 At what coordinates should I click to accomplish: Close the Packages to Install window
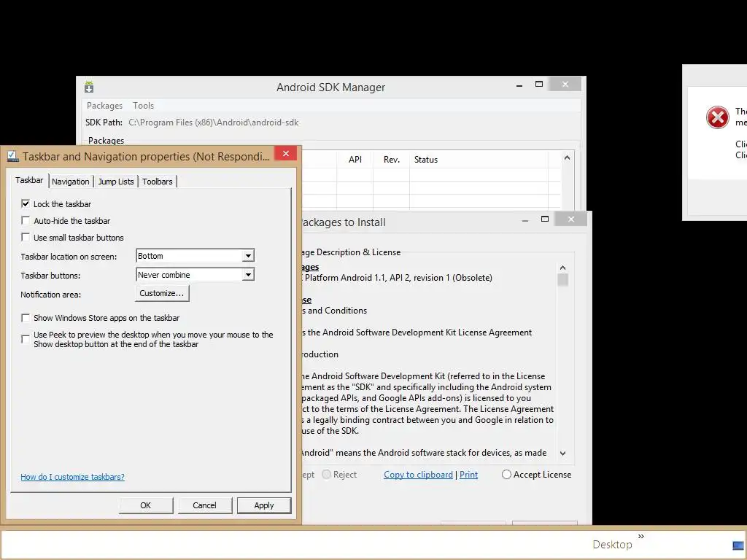tap(570, 219)
